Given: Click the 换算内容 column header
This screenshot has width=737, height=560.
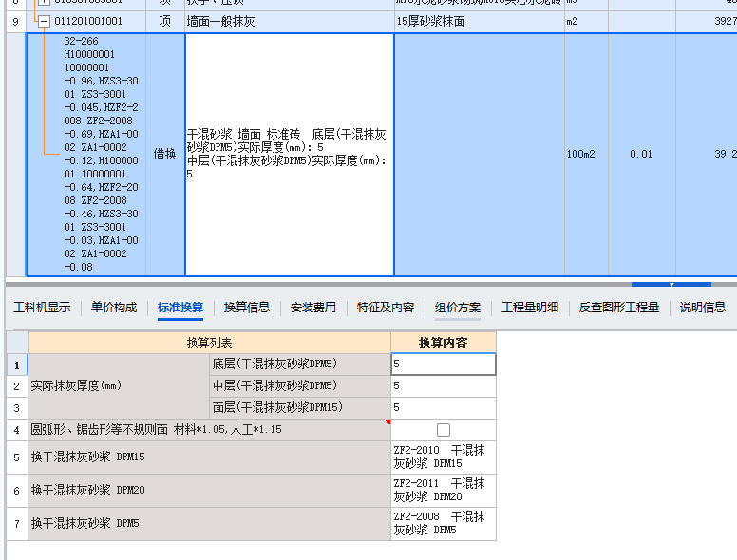Looking at the screenshot, I should pos(444,343).
